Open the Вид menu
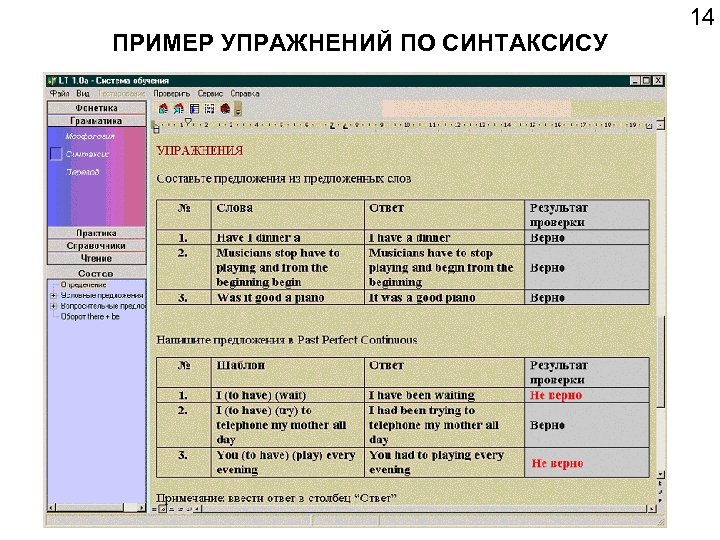The height and width of the screenshot is (540, 720). coord(83,94)
